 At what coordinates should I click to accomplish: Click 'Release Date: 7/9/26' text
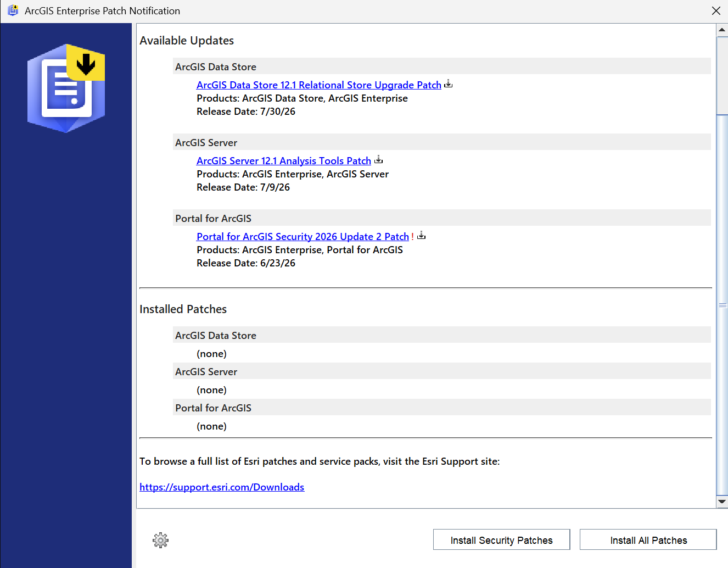243,187
